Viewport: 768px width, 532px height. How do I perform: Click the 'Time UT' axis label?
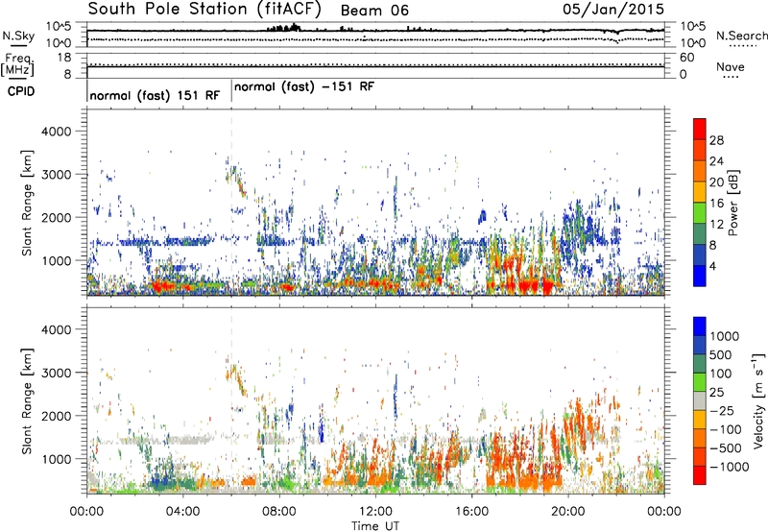pyautogui.click(x=375, y=526)
